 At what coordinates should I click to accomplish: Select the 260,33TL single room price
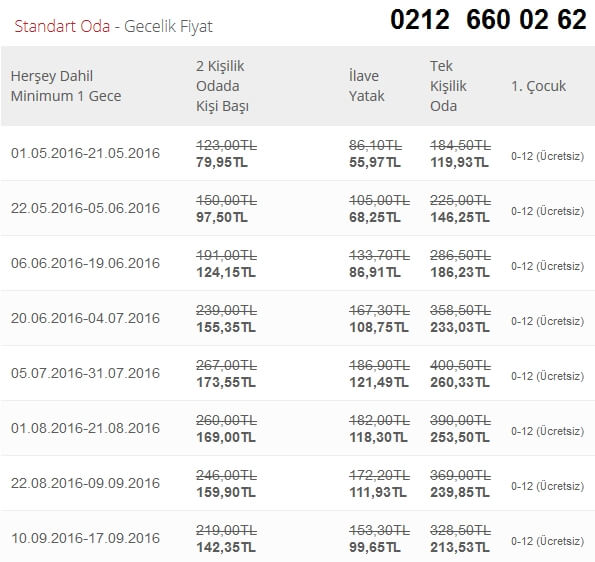460,383
